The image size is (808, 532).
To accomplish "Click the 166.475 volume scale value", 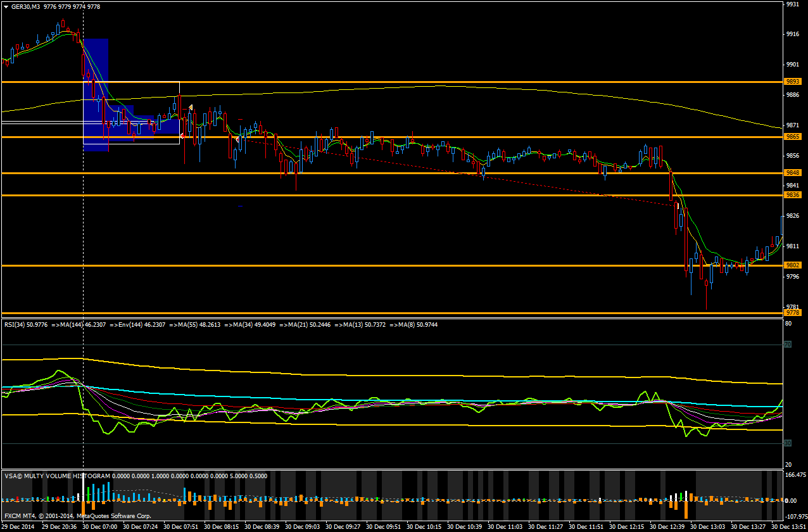I will click(795, 475).
